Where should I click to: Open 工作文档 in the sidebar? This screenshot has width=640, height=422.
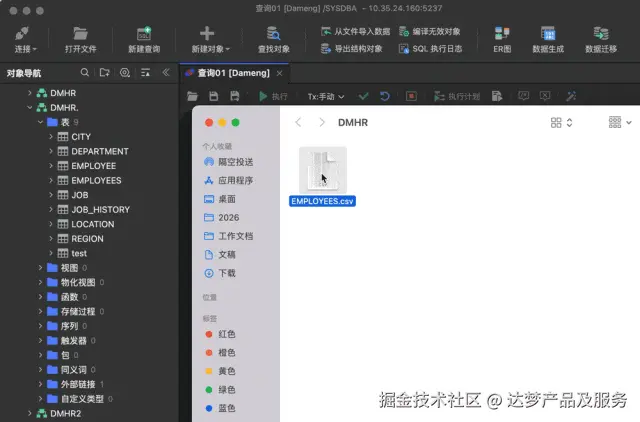click(x=229, y=236)
